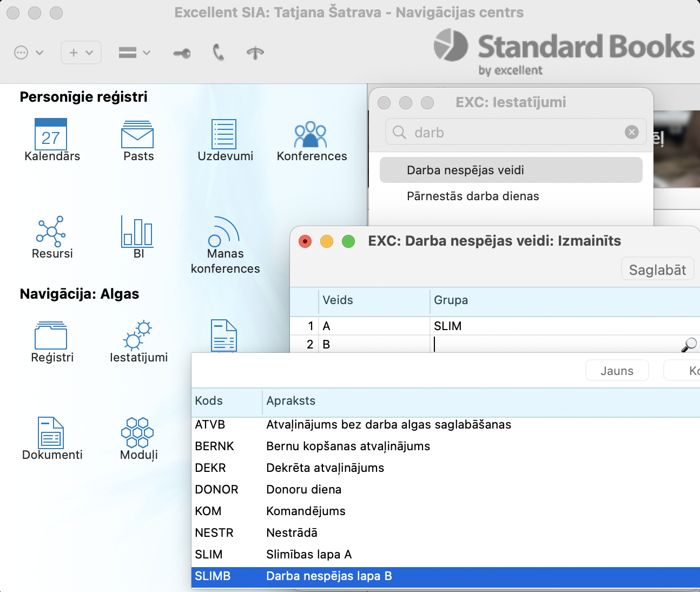Screen dimensions: 700x592
Task: Select 'Pārnestās darba dienas' in settings list
Action: tap(473, 196)
